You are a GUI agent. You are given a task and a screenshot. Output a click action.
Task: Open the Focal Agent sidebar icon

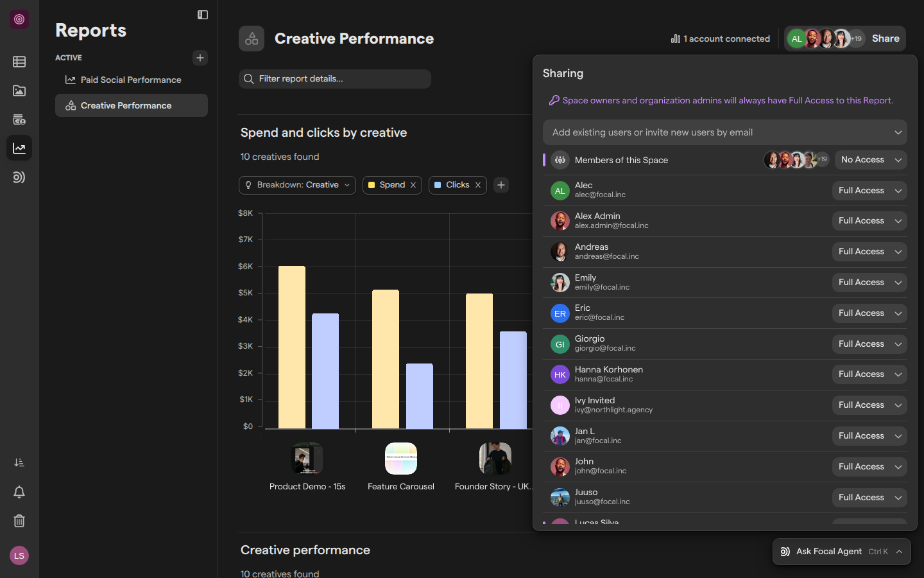pyautogui.click(x=19, y=177)
